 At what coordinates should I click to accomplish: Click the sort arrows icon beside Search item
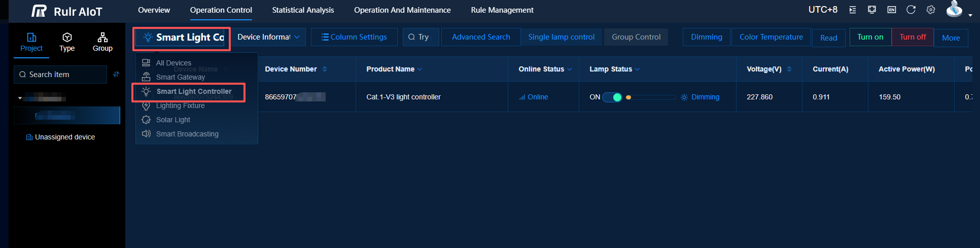click(116, 74)
